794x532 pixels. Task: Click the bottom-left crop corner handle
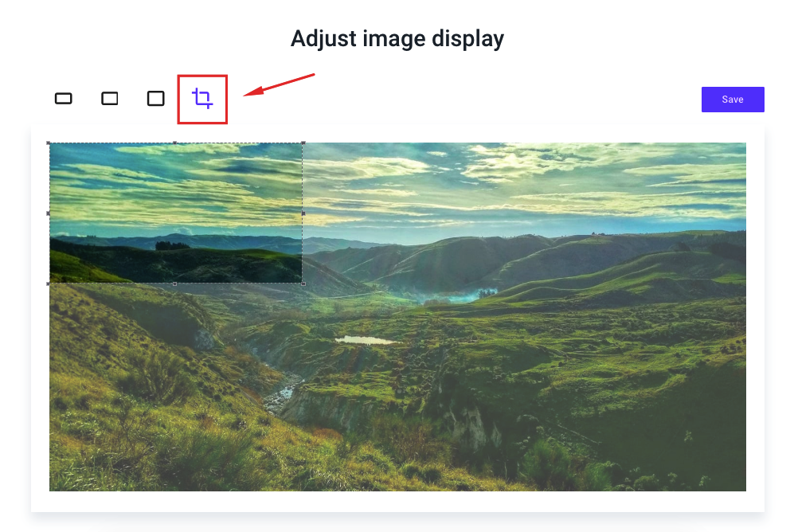49,284
